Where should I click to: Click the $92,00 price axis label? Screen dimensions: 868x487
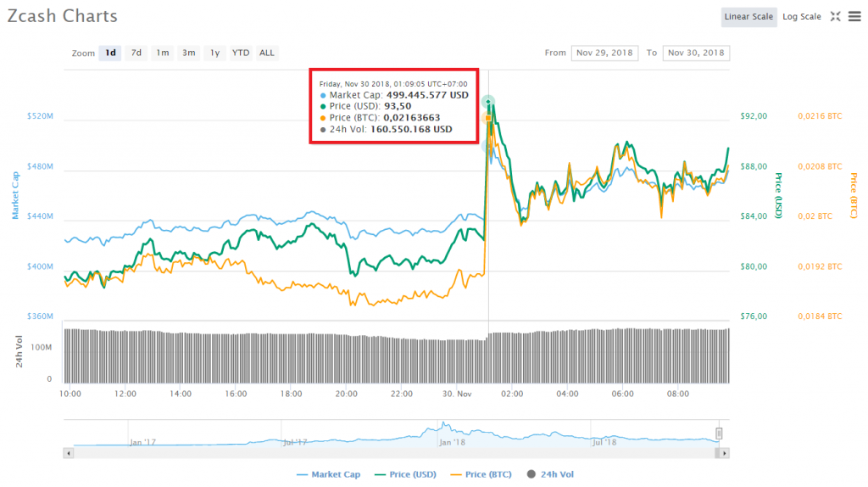[x=754, y=115]
